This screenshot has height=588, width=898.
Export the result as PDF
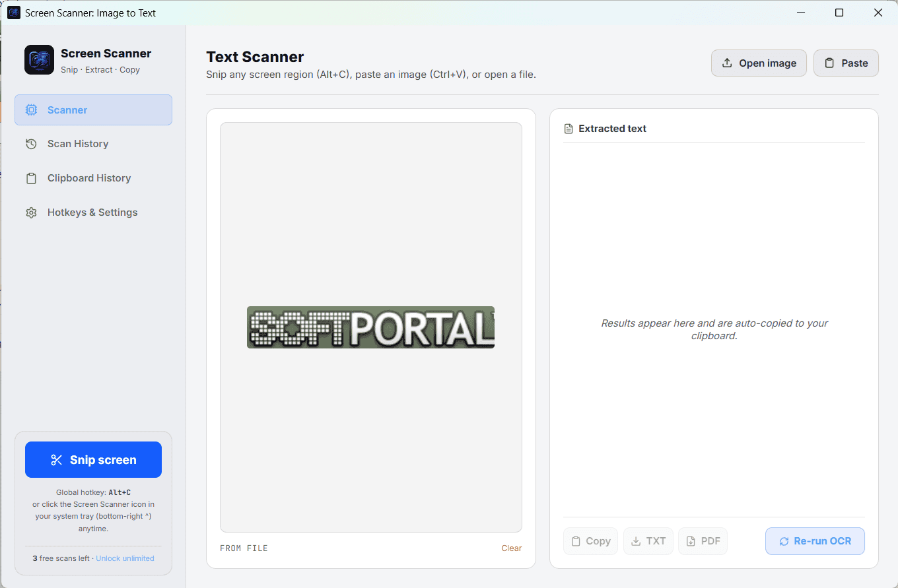(703, 541)
